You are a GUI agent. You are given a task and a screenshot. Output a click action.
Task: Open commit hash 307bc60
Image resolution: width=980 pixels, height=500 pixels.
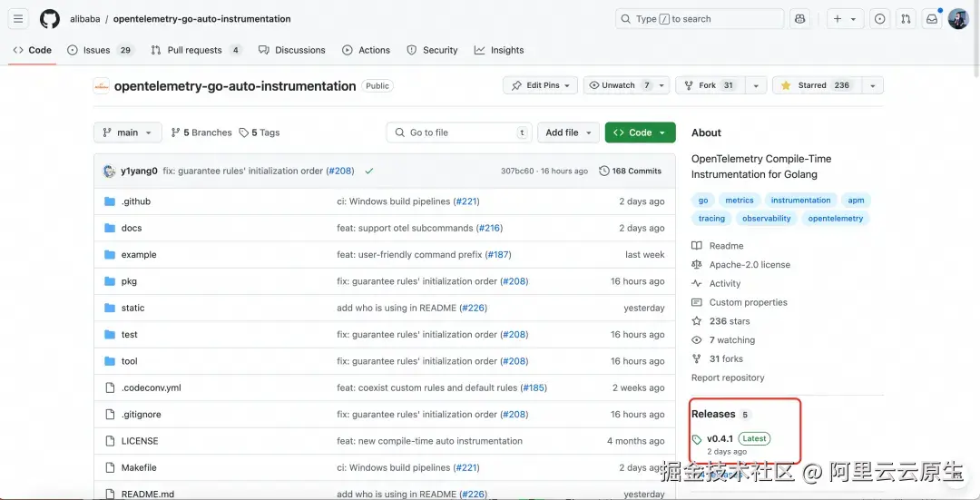pyautogui.click(x=517, y=171)
